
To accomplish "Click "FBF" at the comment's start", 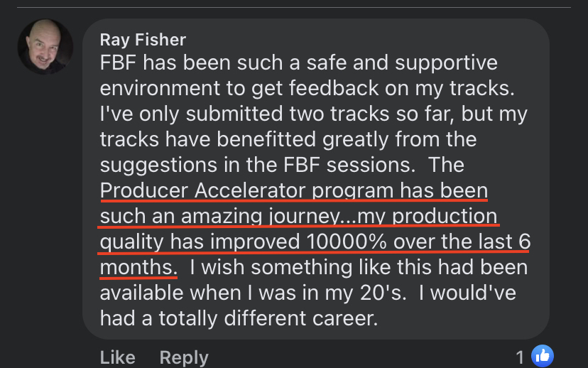I will pos(118,63).
